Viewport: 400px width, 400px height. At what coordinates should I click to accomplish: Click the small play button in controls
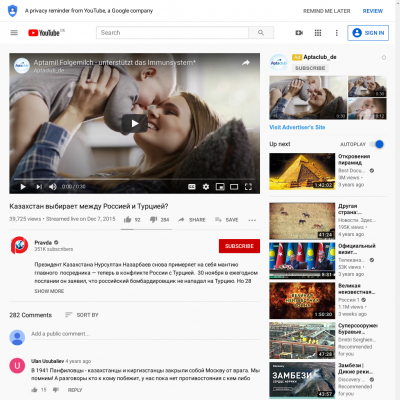[x=23, y=187]
